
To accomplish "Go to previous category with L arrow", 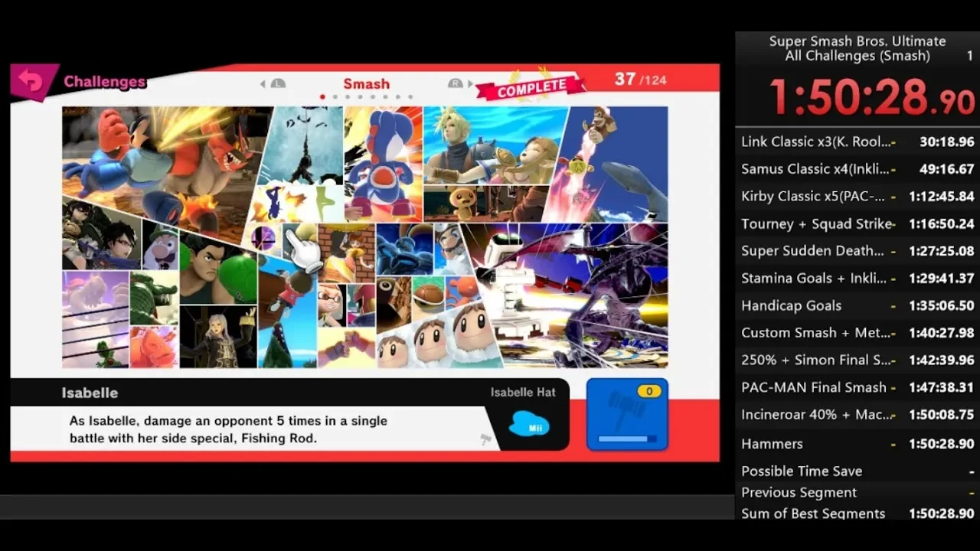I will click(273, 83).
